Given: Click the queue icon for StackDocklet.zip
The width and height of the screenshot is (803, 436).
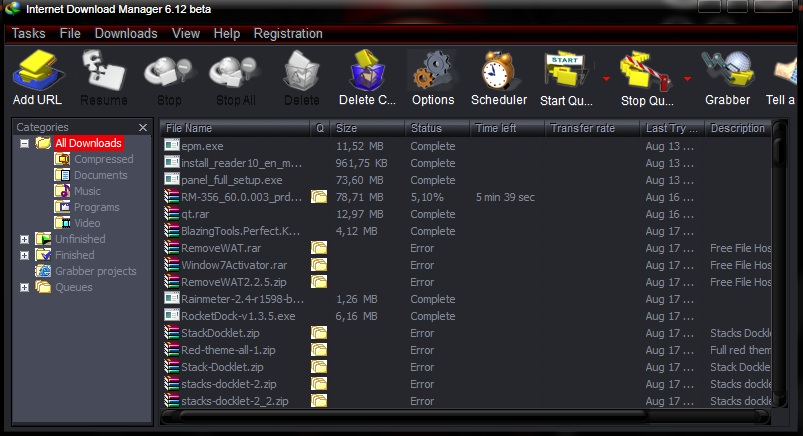Looking at the screenshot, I should (319, 333).
